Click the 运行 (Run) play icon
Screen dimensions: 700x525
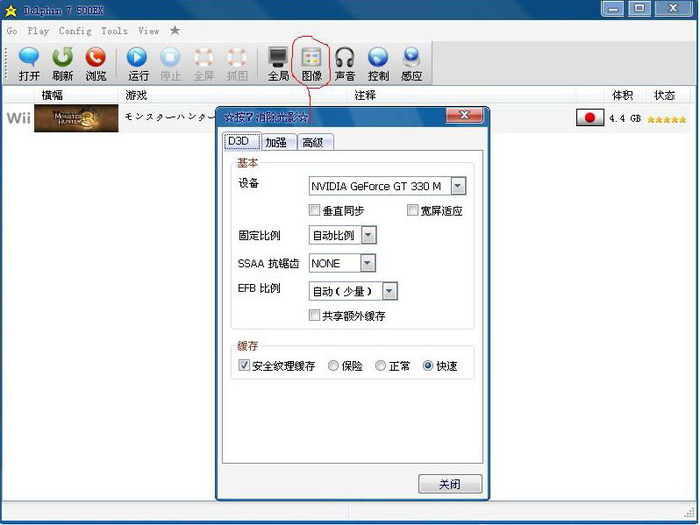point(138,64)
